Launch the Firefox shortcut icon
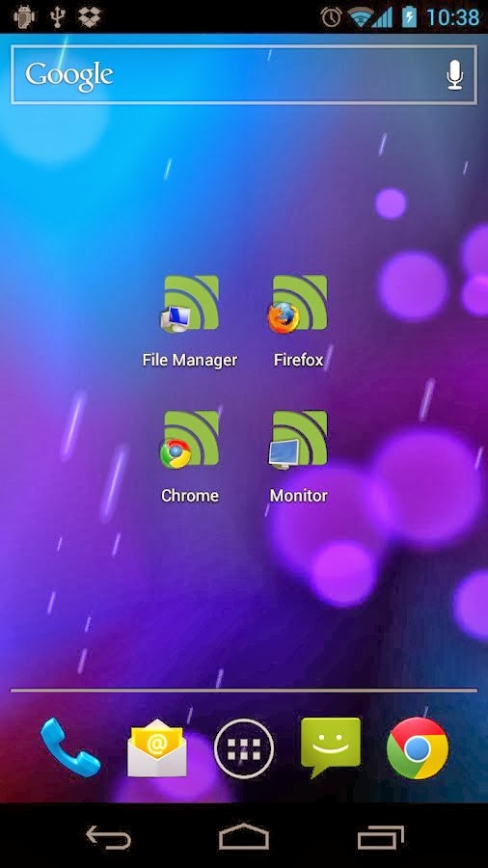 (298, 304)
